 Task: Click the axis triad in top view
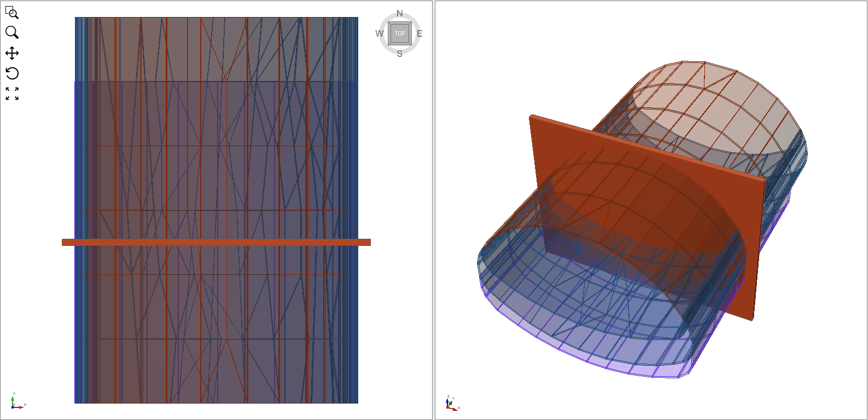click(18, 401)
